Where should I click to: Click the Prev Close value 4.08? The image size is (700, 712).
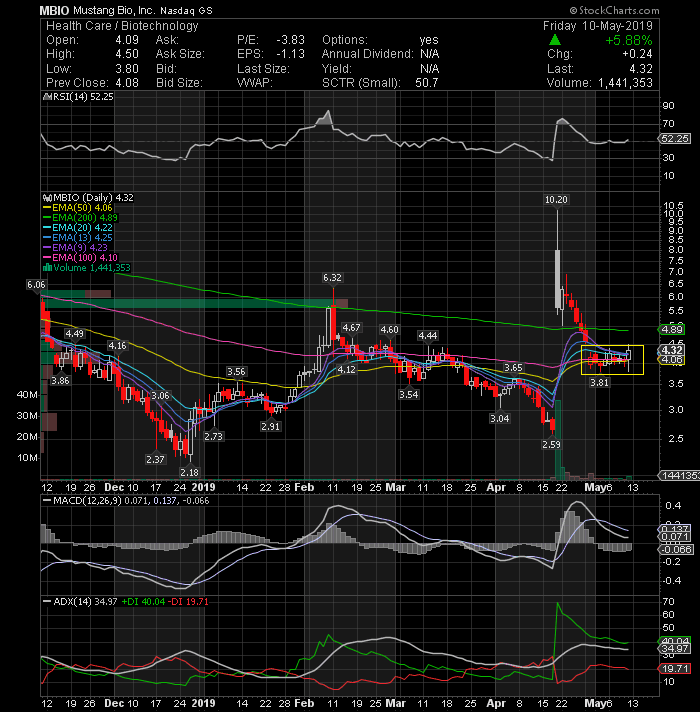(127, 83)
